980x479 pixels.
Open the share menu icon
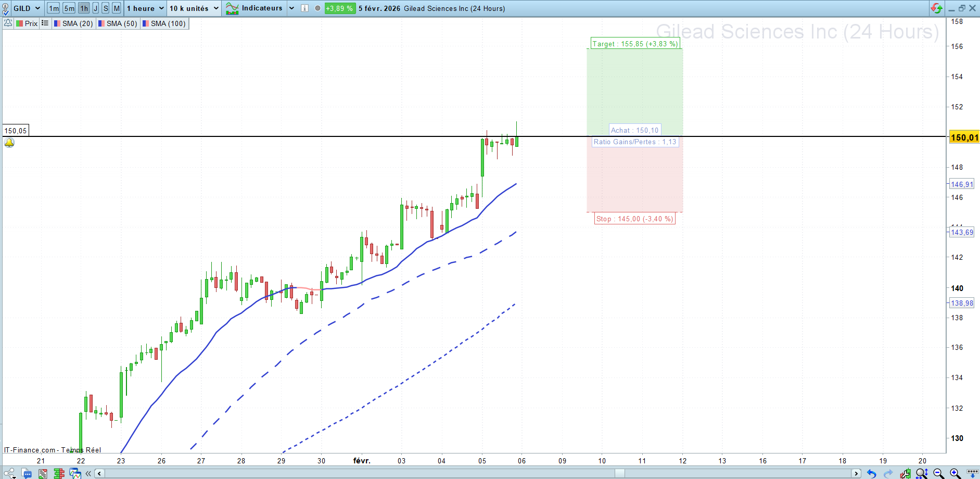tap(9, 473)
